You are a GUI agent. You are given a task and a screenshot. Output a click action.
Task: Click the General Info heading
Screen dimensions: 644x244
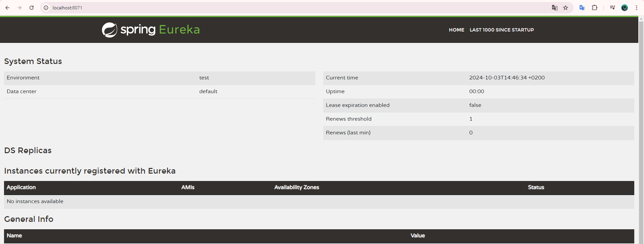(29, 219)
